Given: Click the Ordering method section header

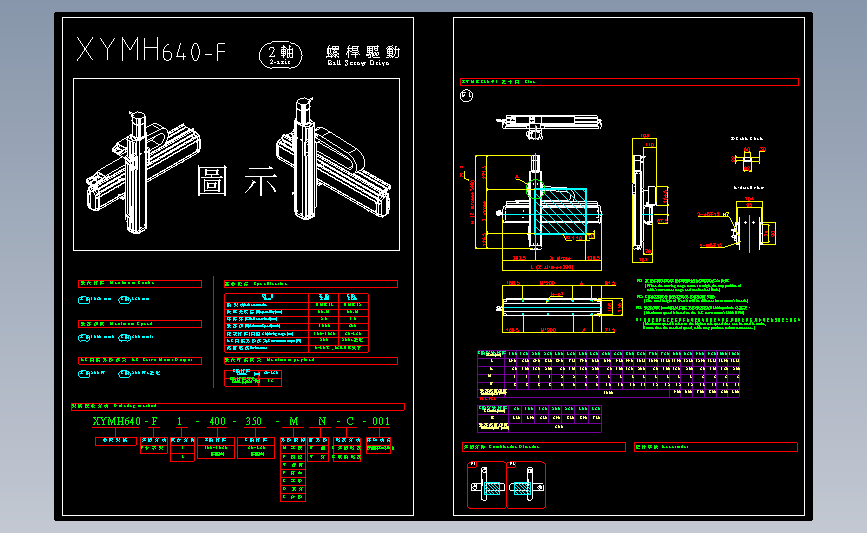Looking at the screenshot, I should coord(238,407).
